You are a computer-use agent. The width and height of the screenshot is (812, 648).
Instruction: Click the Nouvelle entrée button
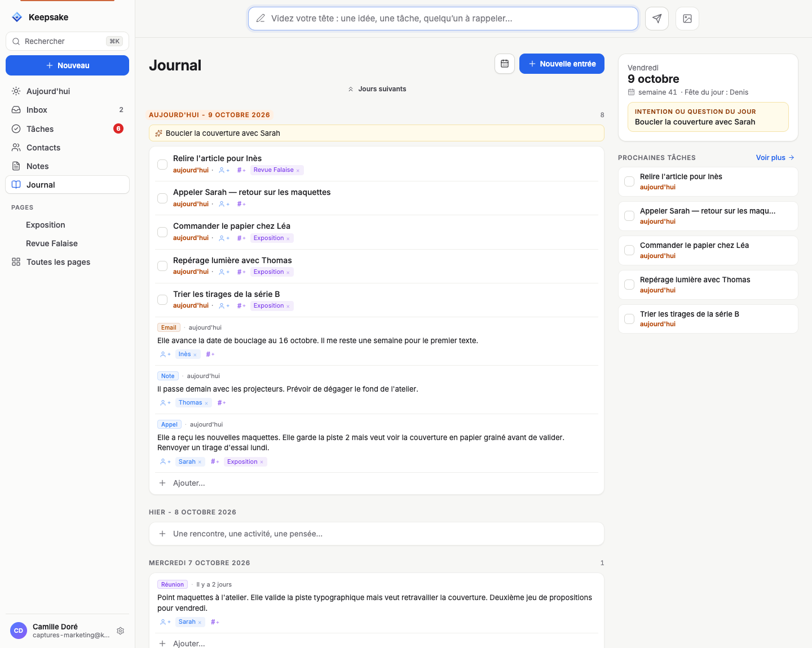coord(562,64)
